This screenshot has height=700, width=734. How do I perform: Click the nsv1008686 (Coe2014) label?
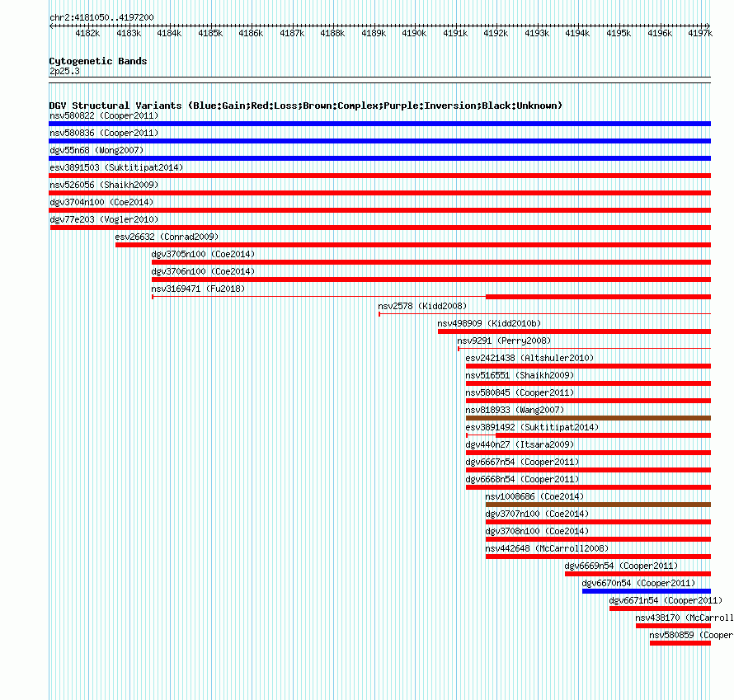point(534,496)
